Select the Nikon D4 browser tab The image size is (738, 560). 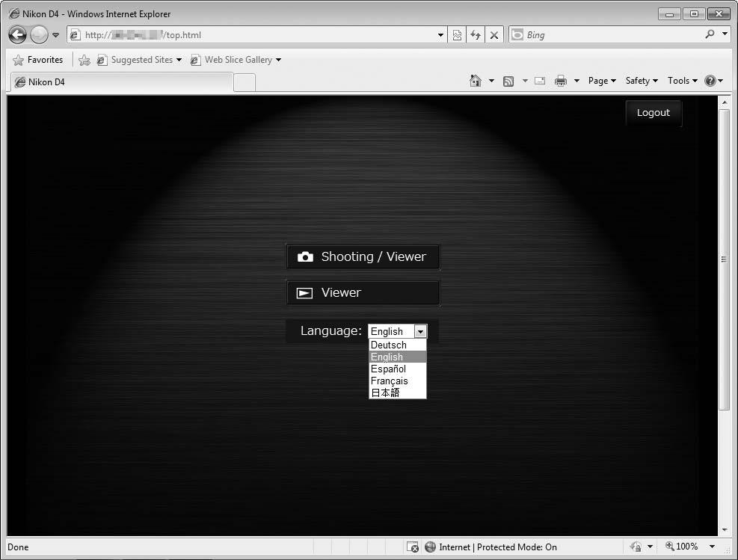[x=122, y=82]
